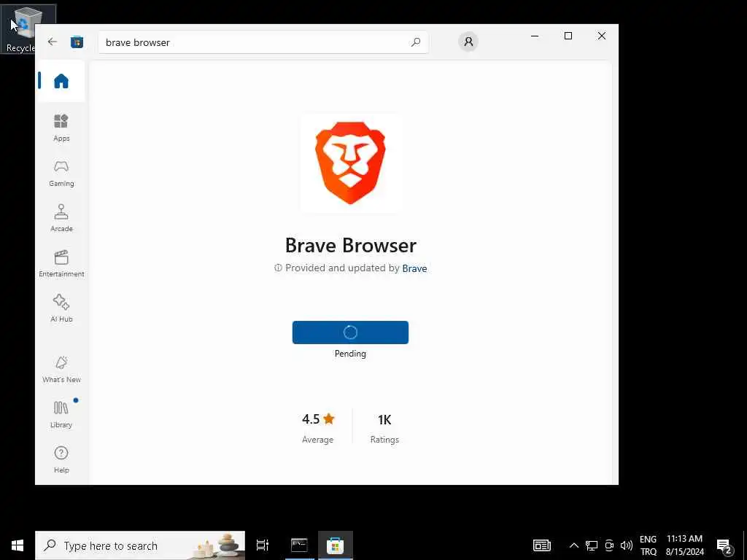Open the clock and date flyout
Screen dimensions: 747x560
684,545
